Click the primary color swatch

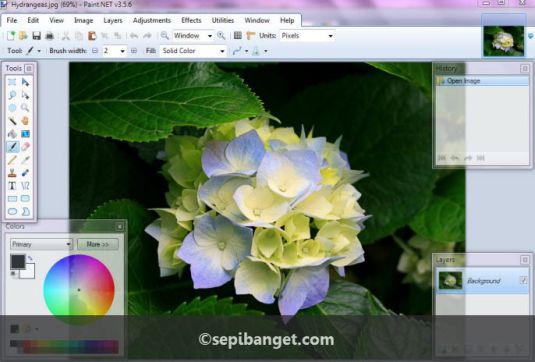(18, 262)
